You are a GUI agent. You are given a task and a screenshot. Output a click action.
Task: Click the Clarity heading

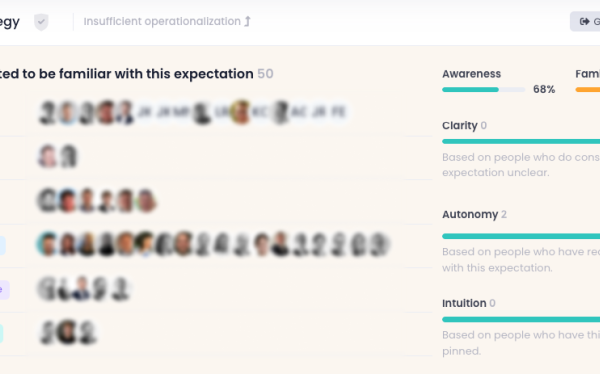pos(460,126)
